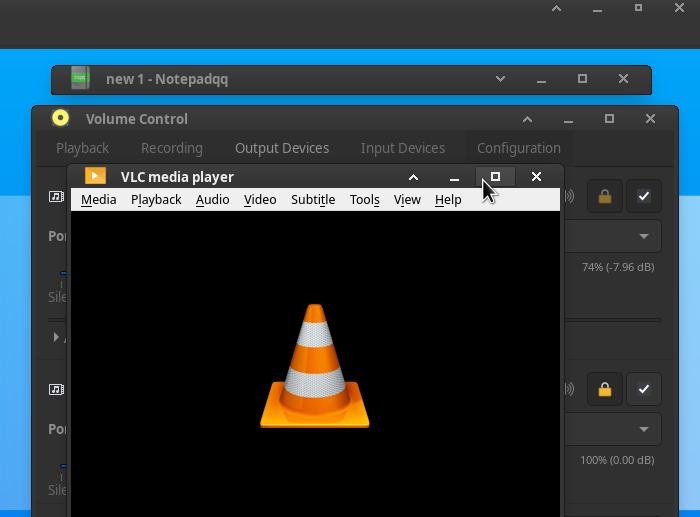Switch to the Input Devices tab

click(403, 148)
